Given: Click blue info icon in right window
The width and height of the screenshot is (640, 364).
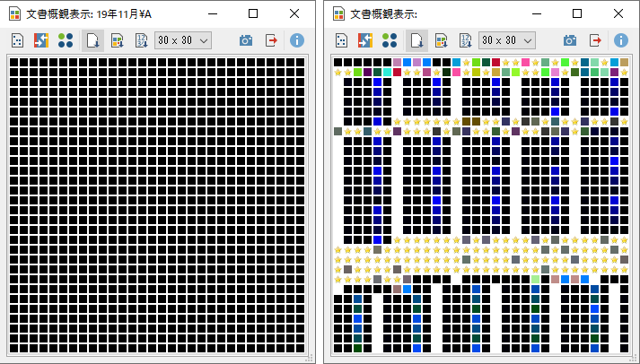Looking at the screenshot, I should coord(621,40).
